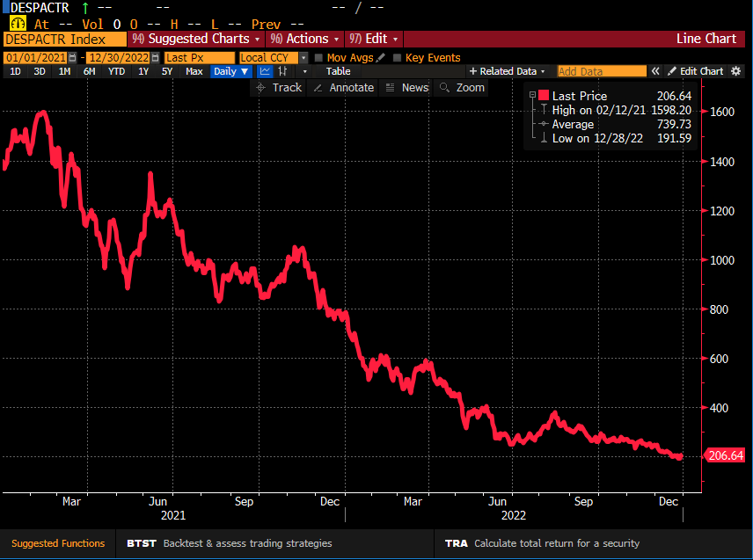753x560 pixels.
Task: Select the 1M range tab
Action: (64, 71)
